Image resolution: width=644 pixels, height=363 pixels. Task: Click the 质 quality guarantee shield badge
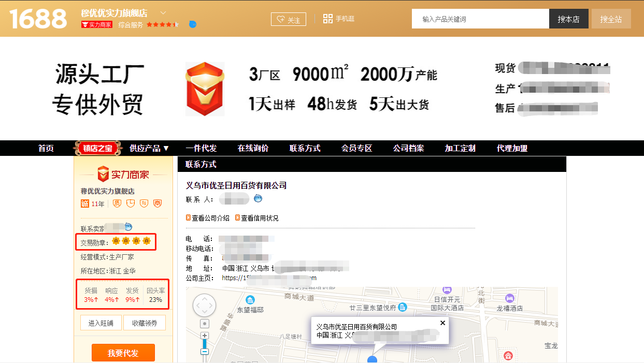tap(117, 204)
